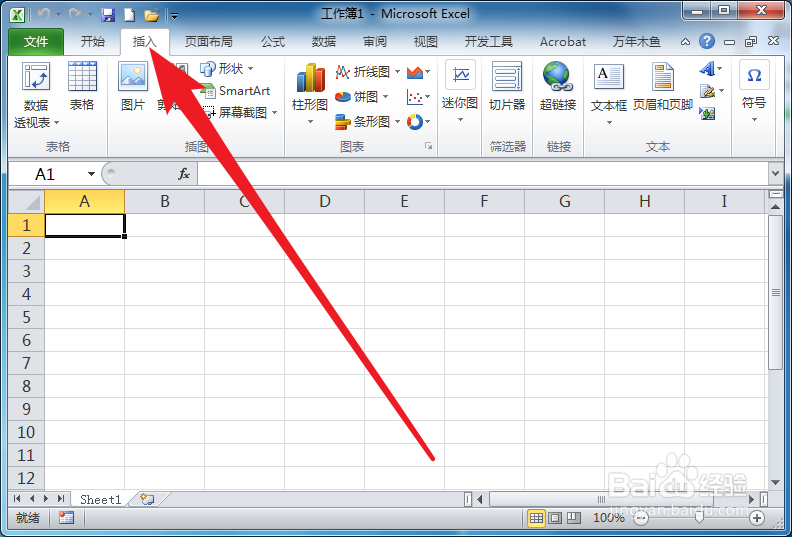Open the Charts group dialog launcher
The image size is (792, 537).
click(x=428, y=146)
